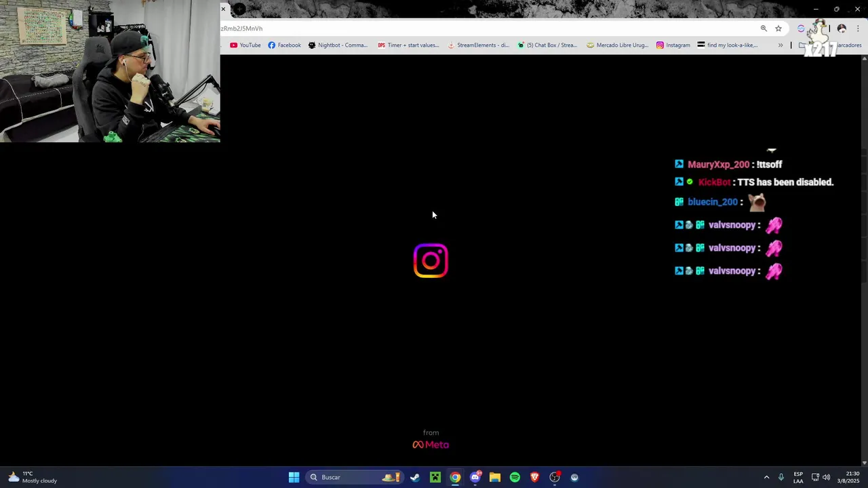Click the Meta logo at page bottom
Screen dimensions: 868x488
431,445
